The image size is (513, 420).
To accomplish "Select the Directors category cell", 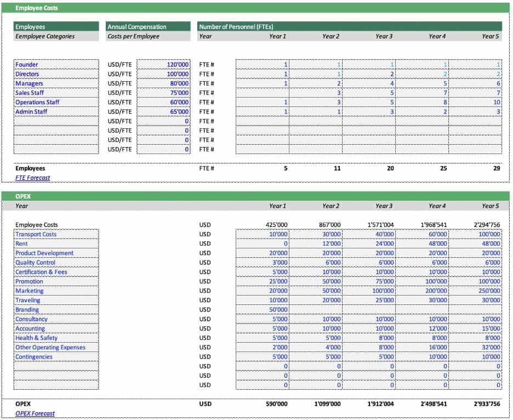I will click(56, 74).
